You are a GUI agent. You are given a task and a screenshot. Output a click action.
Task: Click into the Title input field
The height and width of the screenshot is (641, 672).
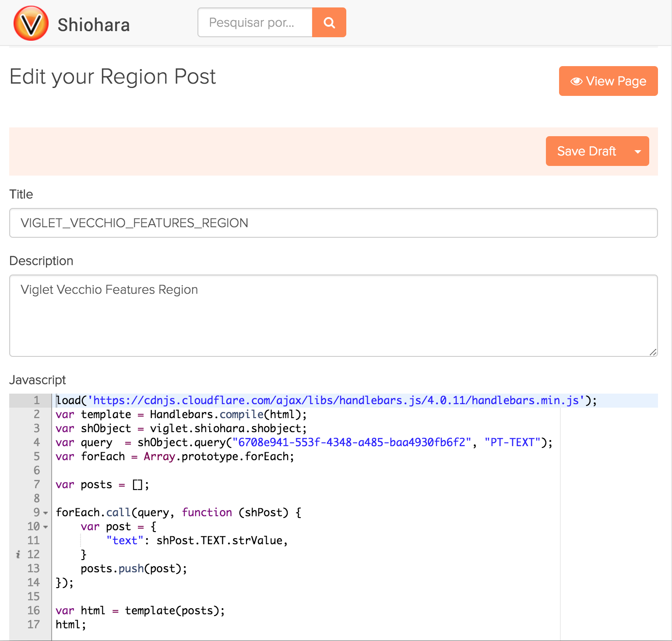(333, 223)
